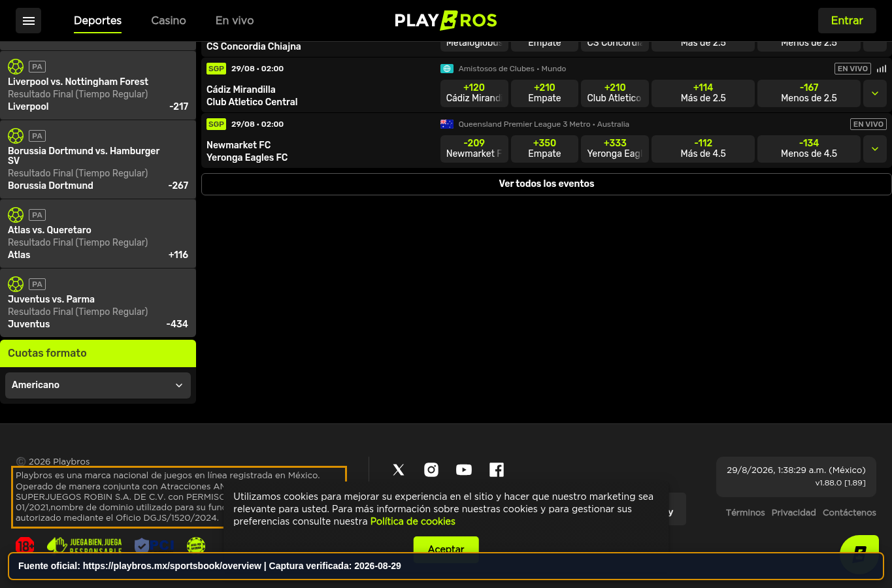Open Política de cookies link
The height and width of the screenshot is (588, 892).
click(x=413, y=521)
